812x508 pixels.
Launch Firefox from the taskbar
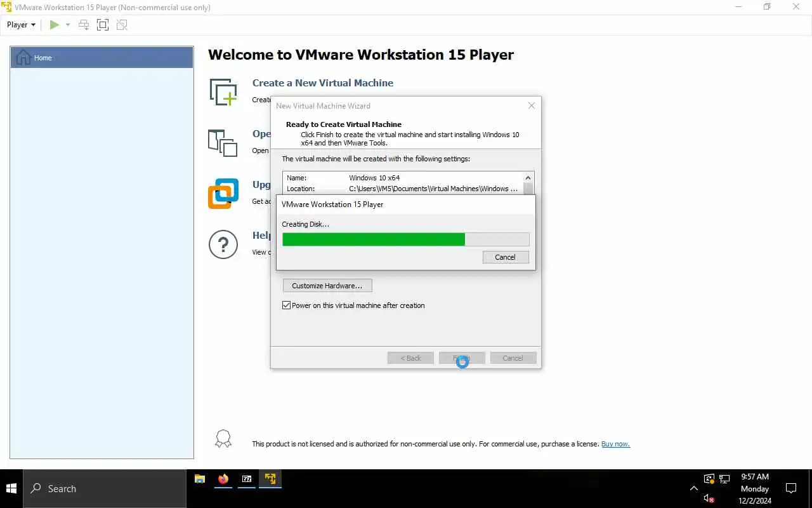223,479
